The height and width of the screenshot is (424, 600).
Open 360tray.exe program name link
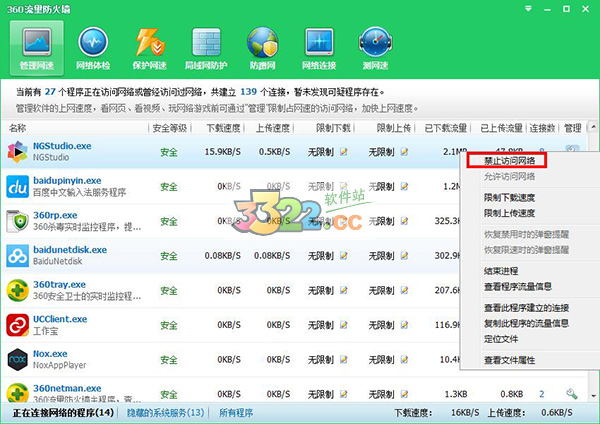click(x=59, y=285)
